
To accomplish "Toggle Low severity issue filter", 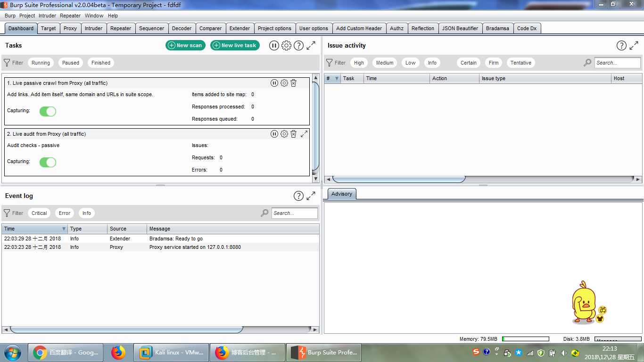I will coord(411,63).
